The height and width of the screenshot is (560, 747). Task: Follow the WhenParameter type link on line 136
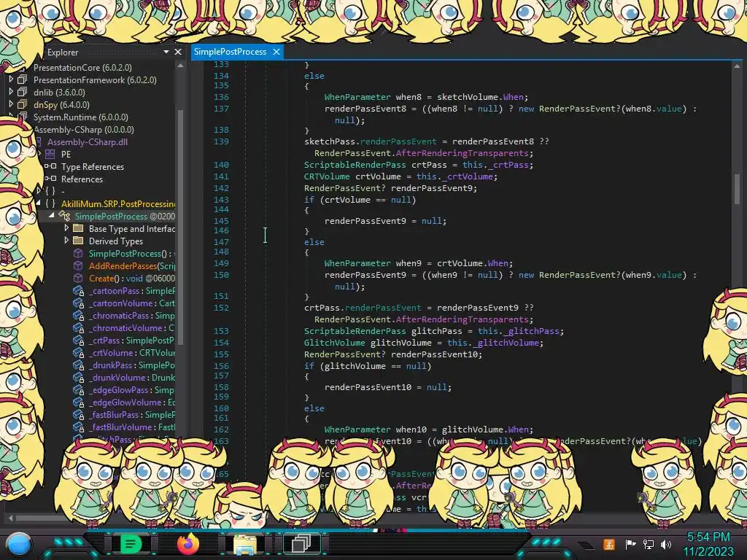pos(357,97)
